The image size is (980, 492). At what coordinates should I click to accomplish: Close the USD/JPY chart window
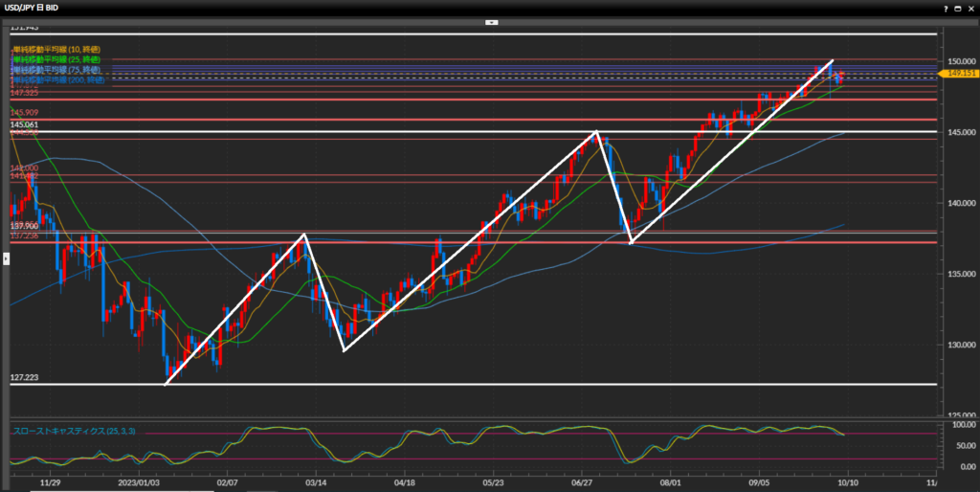970,8
